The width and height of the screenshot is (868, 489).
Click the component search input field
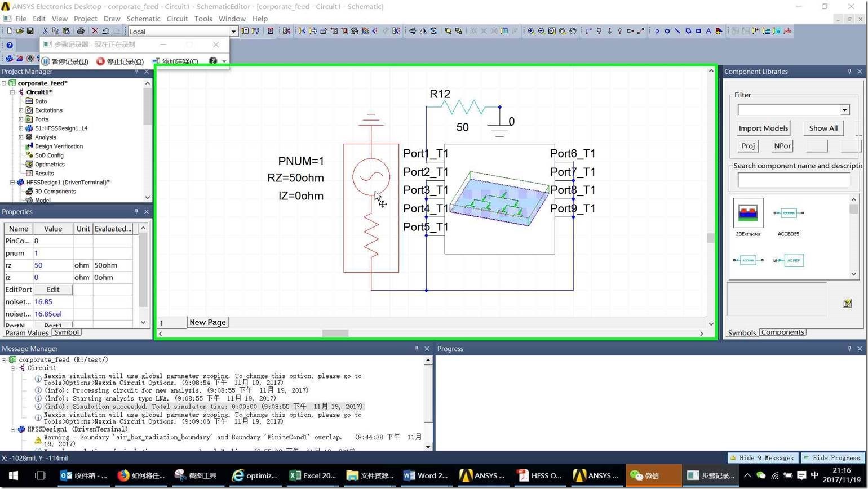coord(794,180)
